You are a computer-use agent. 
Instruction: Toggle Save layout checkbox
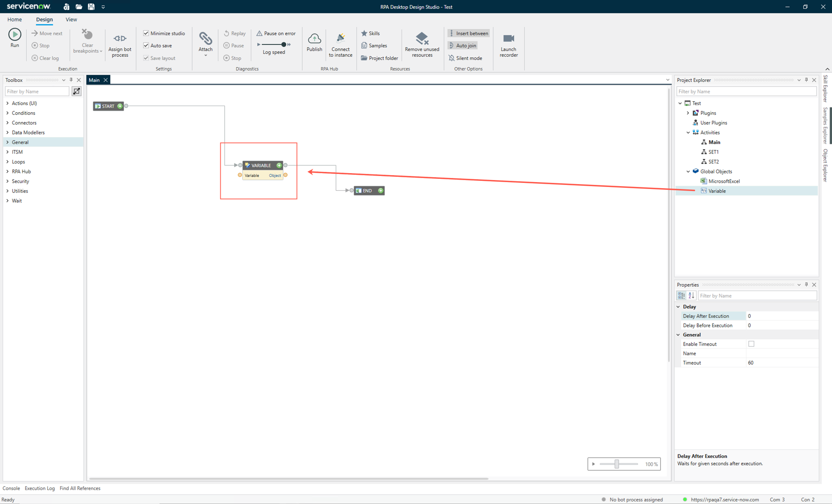click(146, 58)
